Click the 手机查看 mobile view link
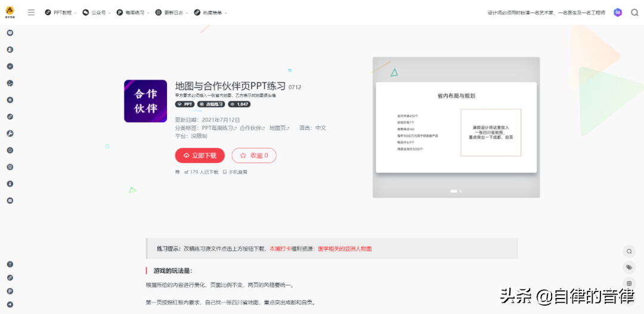The image size is (644, 314). (x=236, y=172)
